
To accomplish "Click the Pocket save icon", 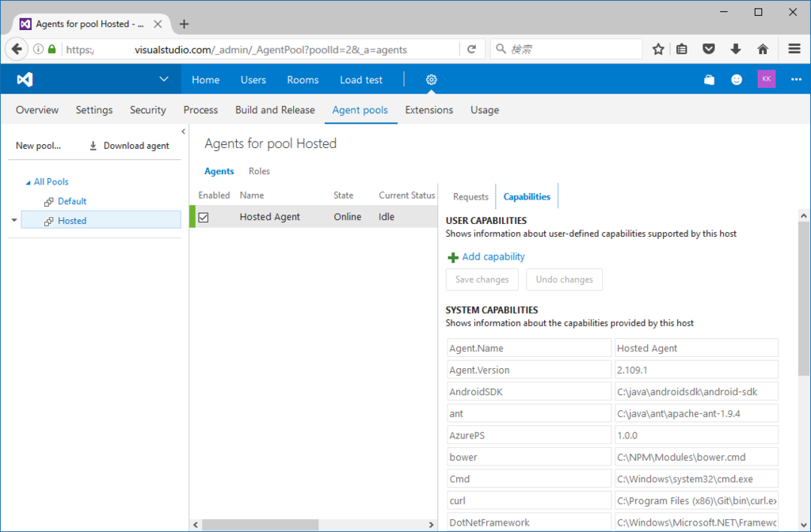I will tap(709, 49).
